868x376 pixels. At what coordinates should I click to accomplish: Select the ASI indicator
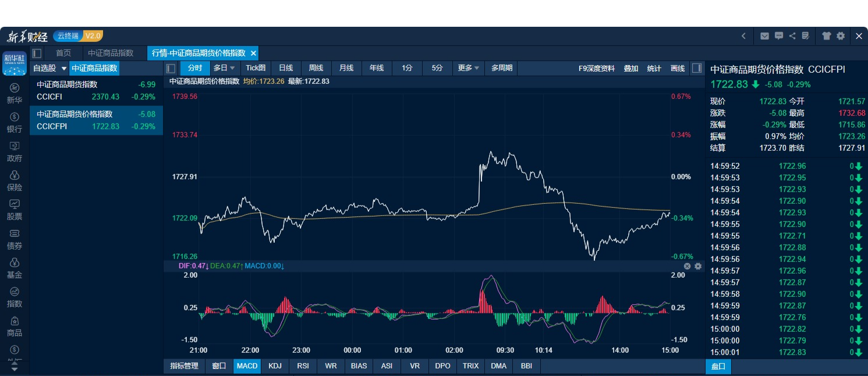tap(387, 366)
